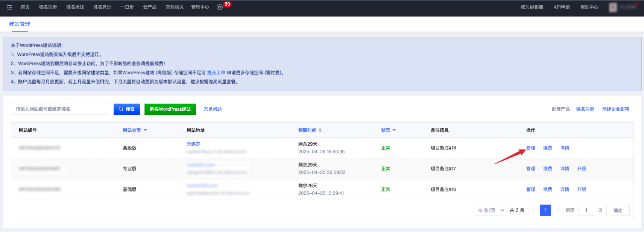Click the expiry date 2025-04-25 22:59:52

[322, 173]
